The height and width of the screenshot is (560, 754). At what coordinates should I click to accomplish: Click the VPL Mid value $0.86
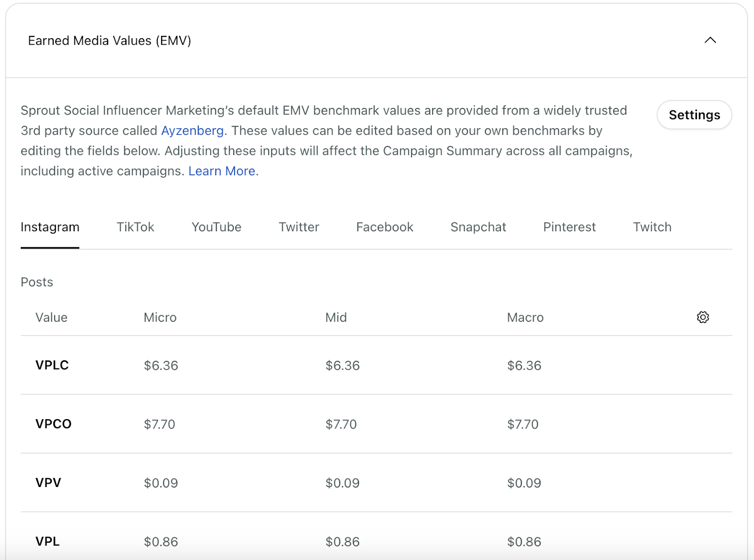(343, 542)
